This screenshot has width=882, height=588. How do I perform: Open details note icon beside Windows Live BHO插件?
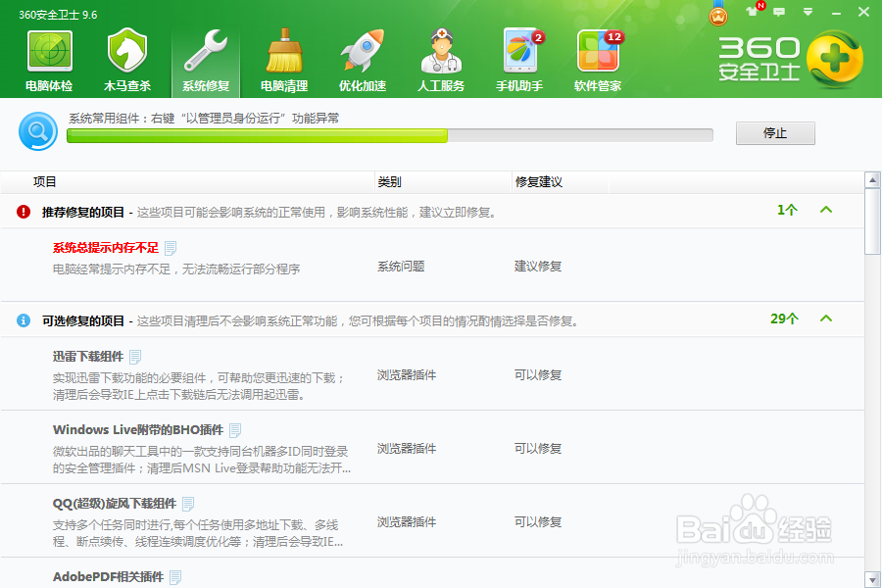[x=235, y=430]
